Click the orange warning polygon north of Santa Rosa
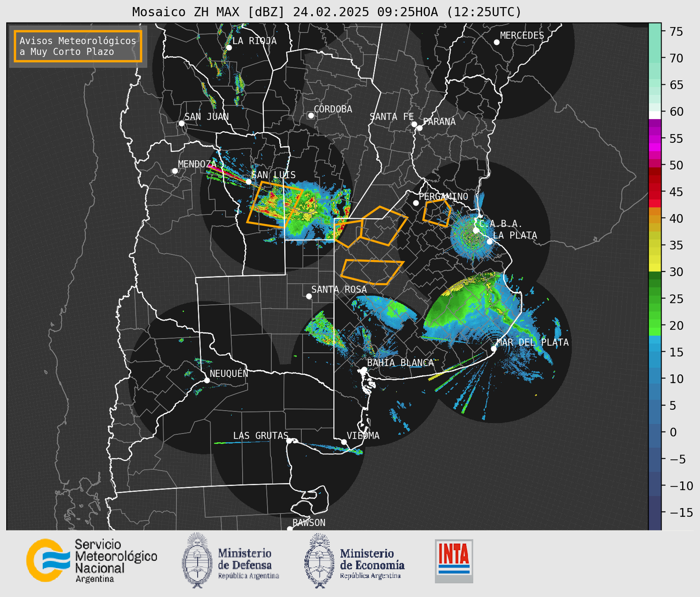This screenshot has height=597, width=700. 372,272
